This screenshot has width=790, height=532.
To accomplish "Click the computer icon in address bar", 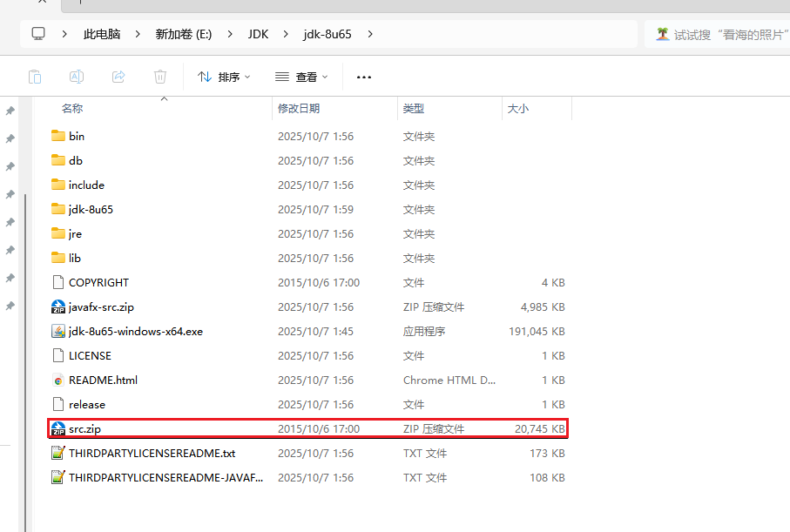I will [x=38, y=34].
